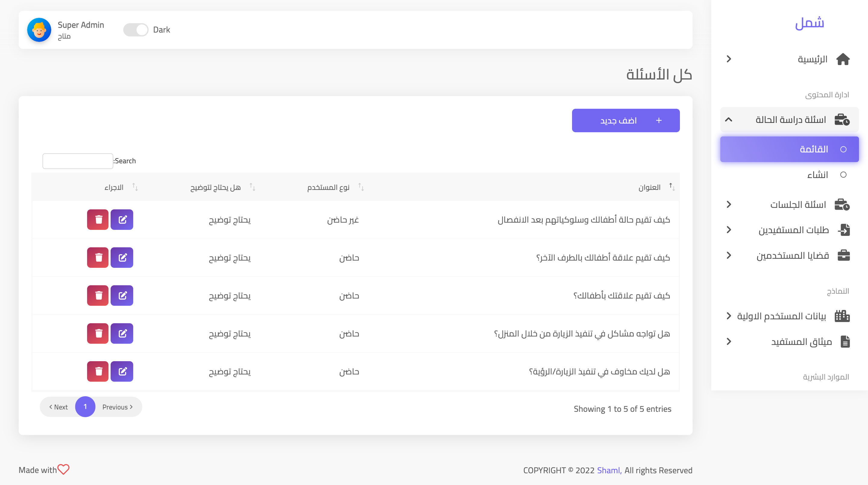
Task: Sort table by نوع المستخدم column
Action: (x=328, y=187)
